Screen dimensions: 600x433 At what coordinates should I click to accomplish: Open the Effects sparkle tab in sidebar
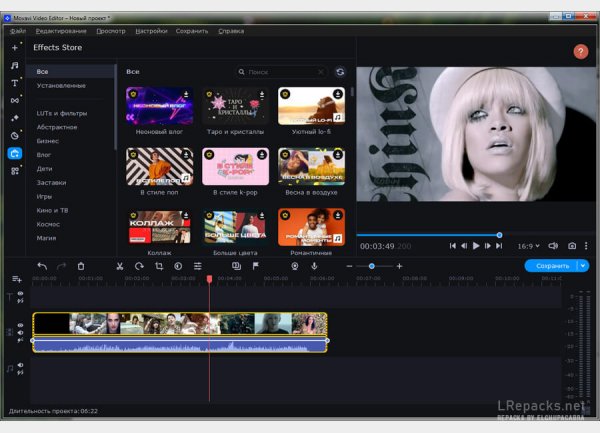(x=15, y=118)
